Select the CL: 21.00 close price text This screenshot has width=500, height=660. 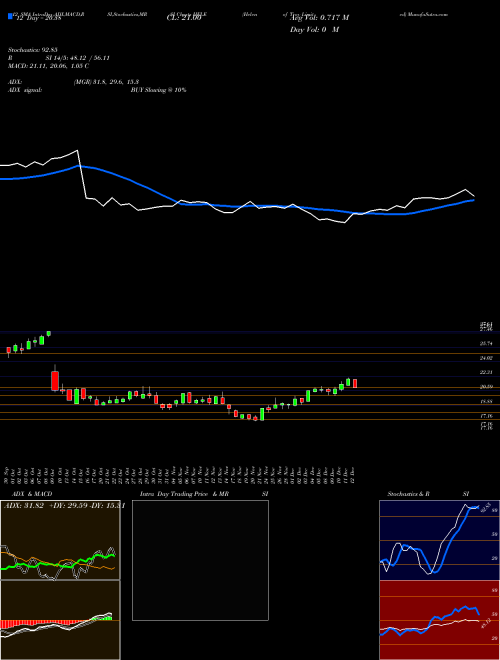pos(184,18)
